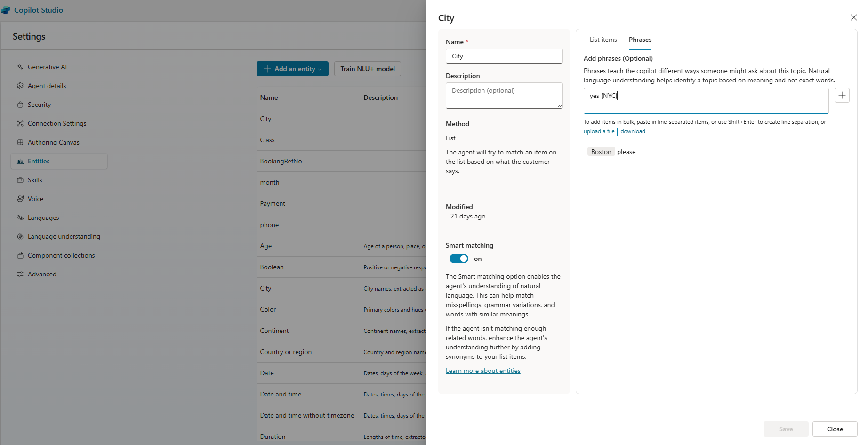Click the Generative AI sparkle icon
Screen dimensions: 868x445
pos(20,67)
